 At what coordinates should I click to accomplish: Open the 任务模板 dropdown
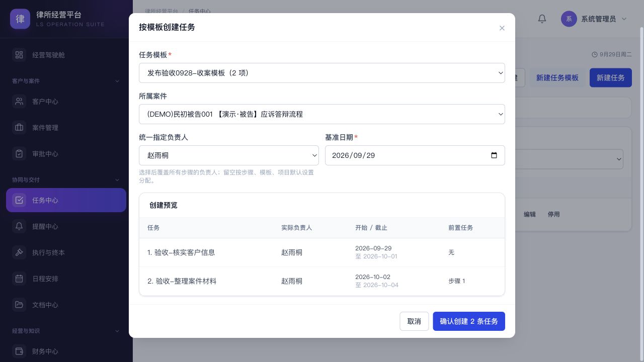(322, 73)
